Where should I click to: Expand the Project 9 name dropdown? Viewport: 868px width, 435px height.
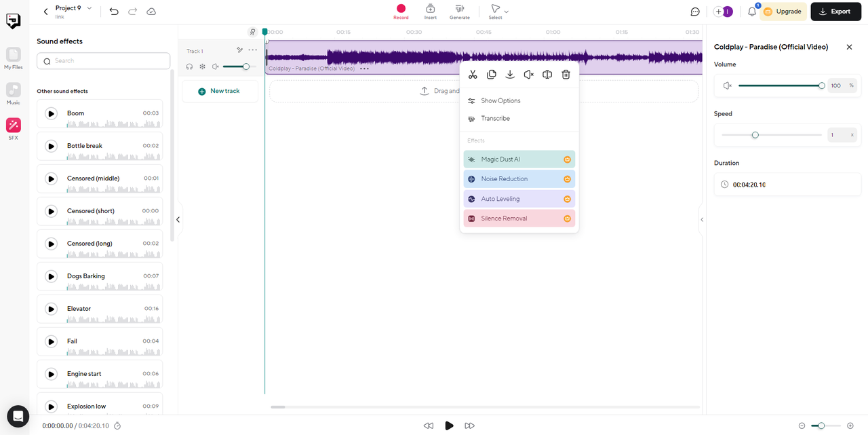click(x=90, y=8)
